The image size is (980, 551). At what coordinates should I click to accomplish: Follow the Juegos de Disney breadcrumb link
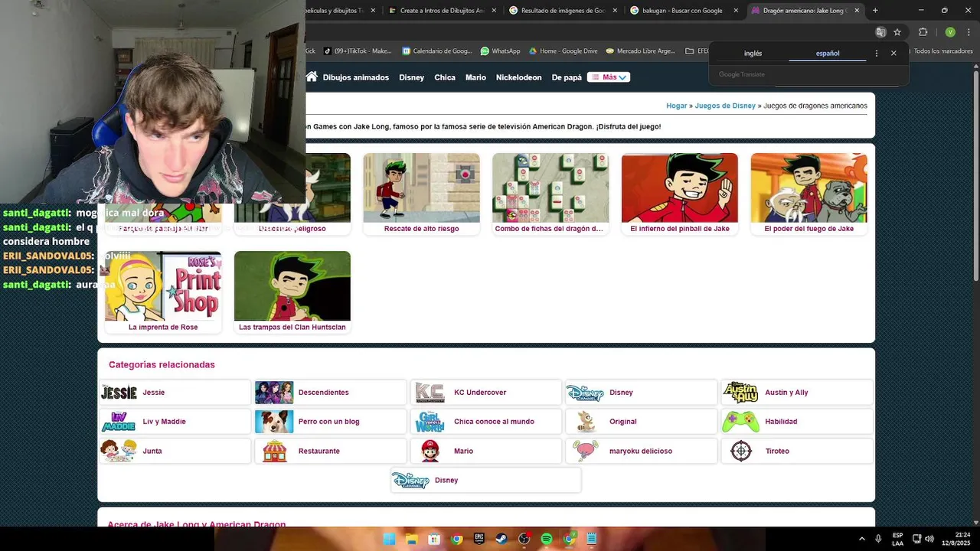coord(725,106)
